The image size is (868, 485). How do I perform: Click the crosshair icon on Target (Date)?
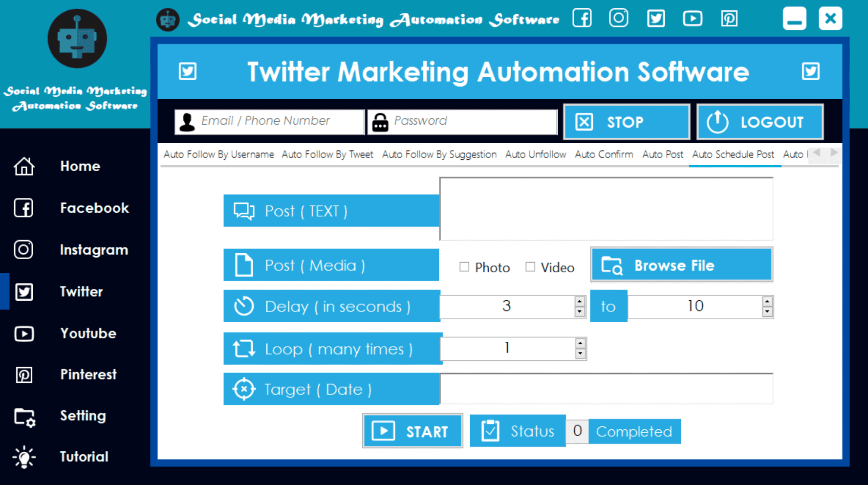tap(244, 389)
